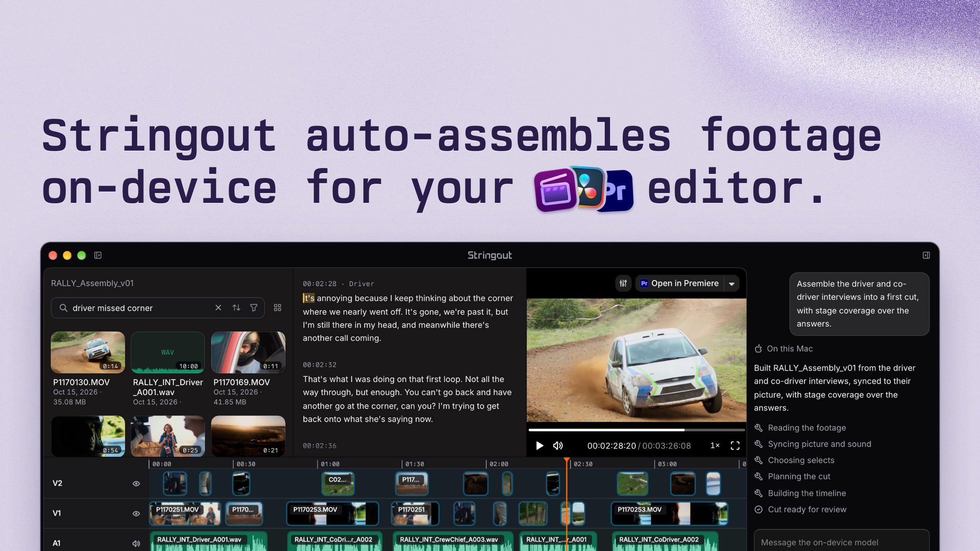Select the P117... clip on V2
This screenshot has height=551, width=980.
coord(412,484)
